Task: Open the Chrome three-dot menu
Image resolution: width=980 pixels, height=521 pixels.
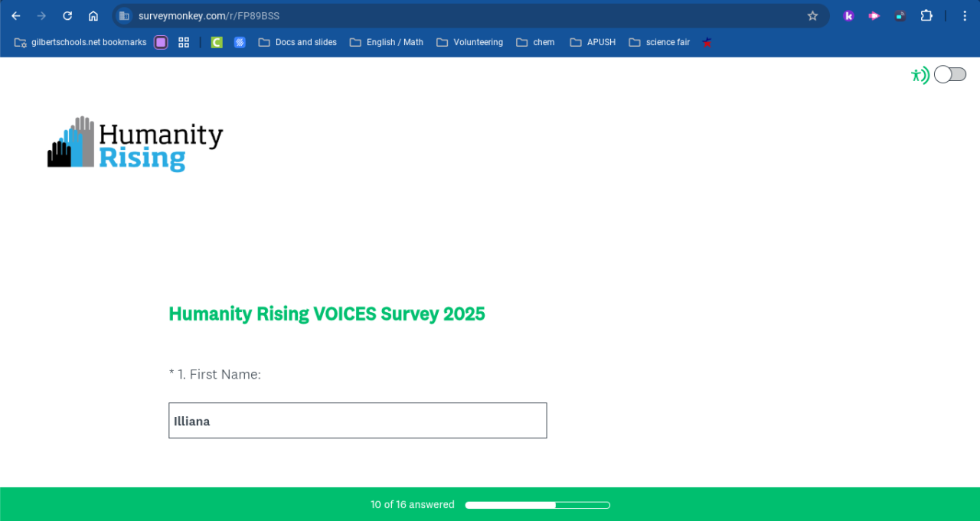Action: [965, 16]
